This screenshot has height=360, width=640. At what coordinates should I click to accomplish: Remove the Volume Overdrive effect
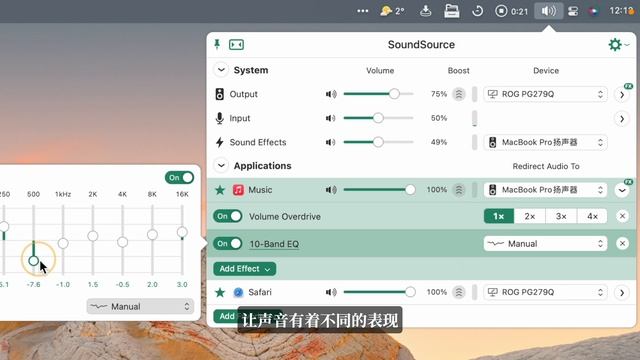(622, 216)
